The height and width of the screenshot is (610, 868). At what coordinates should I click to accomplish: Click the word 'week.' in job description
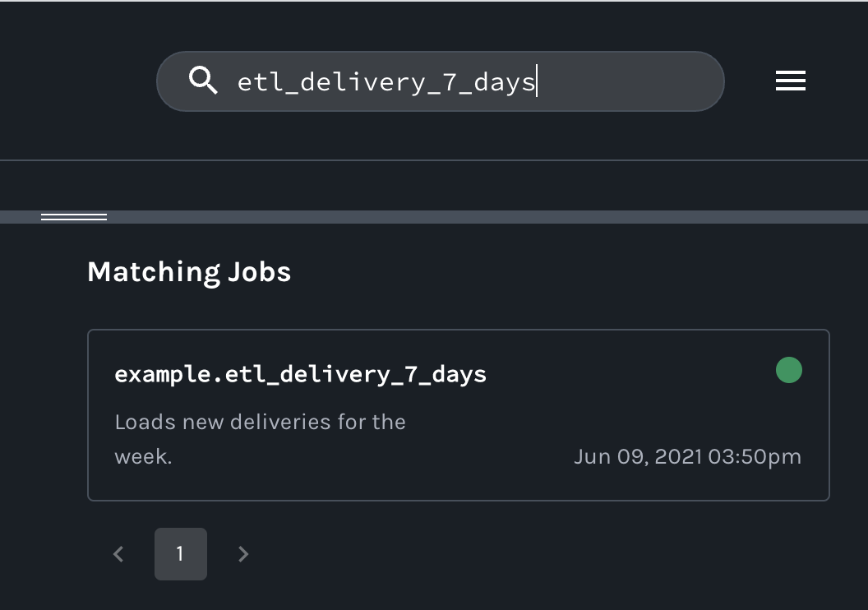[143, 457]
